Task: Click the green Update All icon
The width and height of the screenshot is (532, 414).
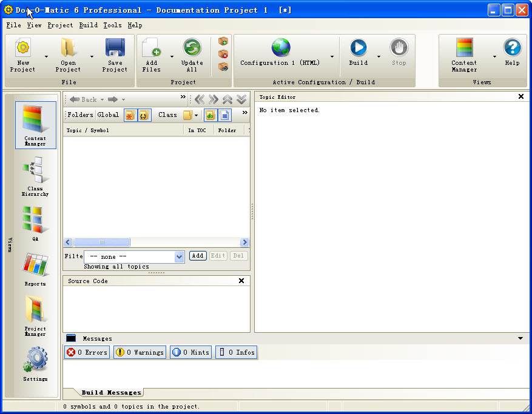Action: [x=192, y=47]
